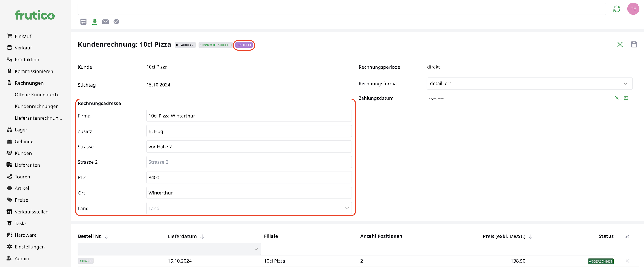Open order link 3004530
Image resolution: width=644 pixels, height=267 pixels.
pos(86,261)
